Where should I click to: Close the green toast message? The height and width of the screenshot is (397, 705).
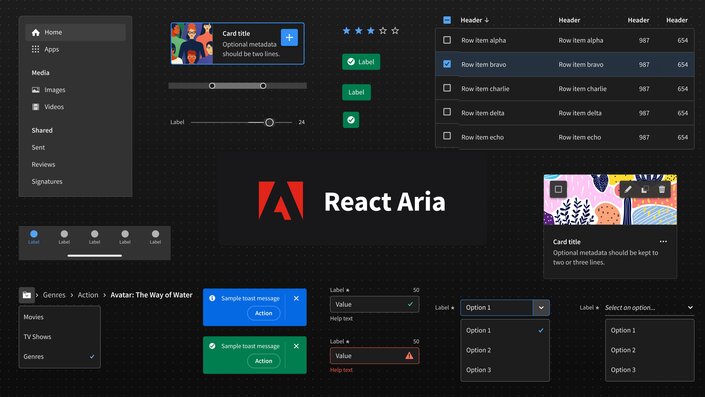pyautogui.click(x=296, y=346)
